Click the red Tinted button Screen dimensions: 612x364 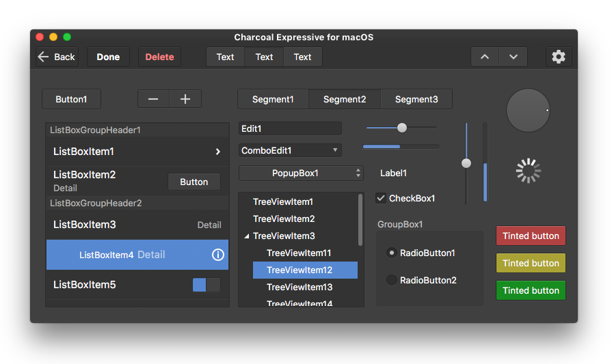click(531, 236)
